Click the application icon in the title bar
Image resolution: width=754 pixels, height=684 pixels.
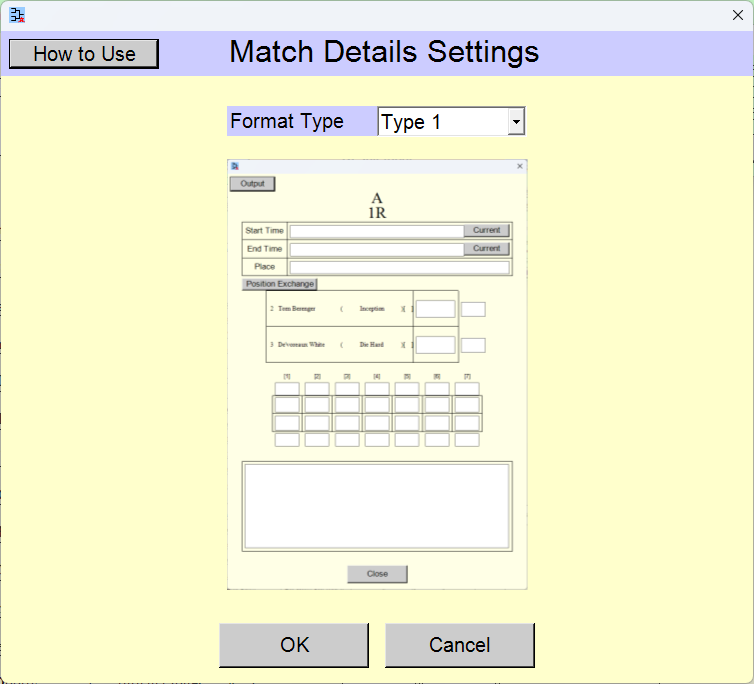pyautogui.click(x=17, y=15)
